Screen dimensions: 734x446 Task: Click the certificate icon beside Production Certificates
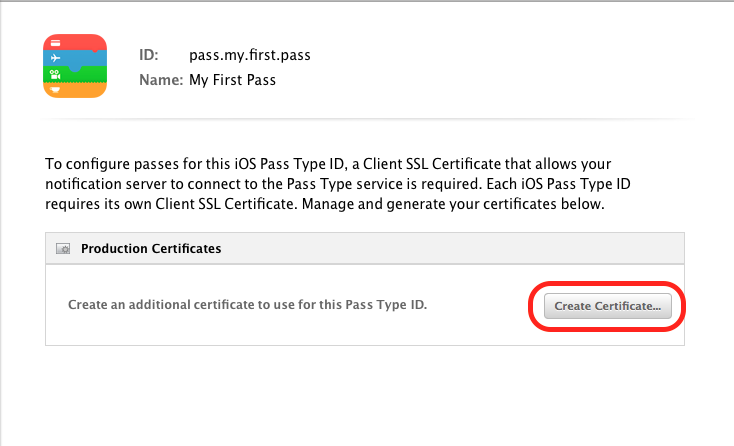[63, 249]
